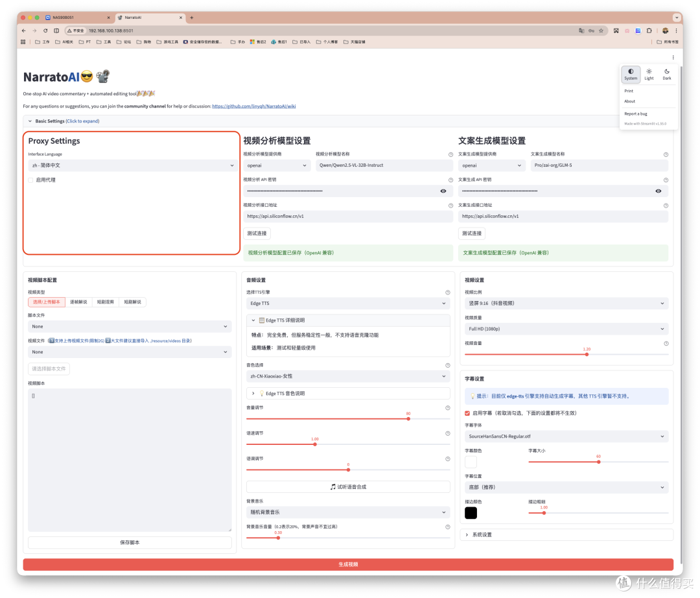Open the Edge TTS engine dropdown
This screenshot has width=700, height=598.
[348, 304]
